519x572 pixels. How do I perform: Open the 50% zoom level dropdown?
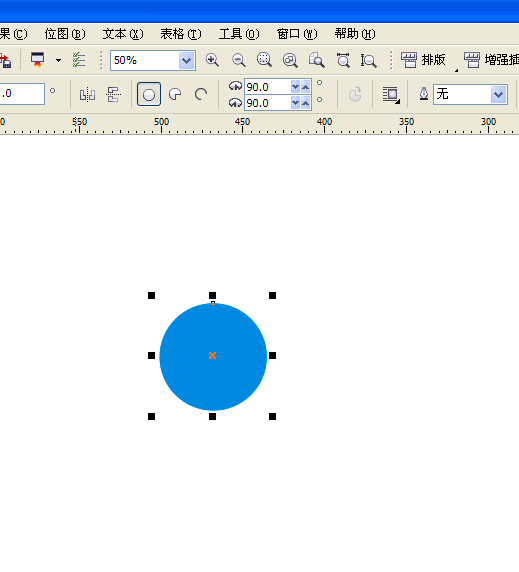pos(186,61)
